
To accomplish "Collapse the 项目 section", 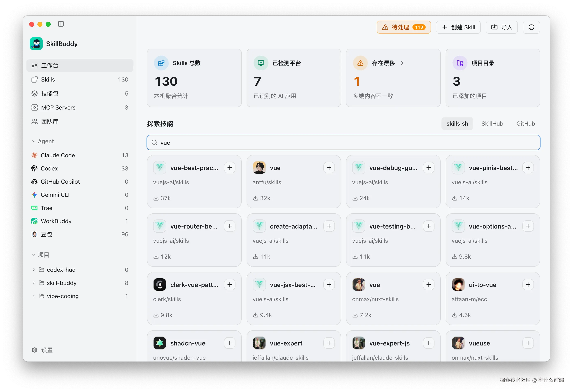I will [x=34, y=255].
